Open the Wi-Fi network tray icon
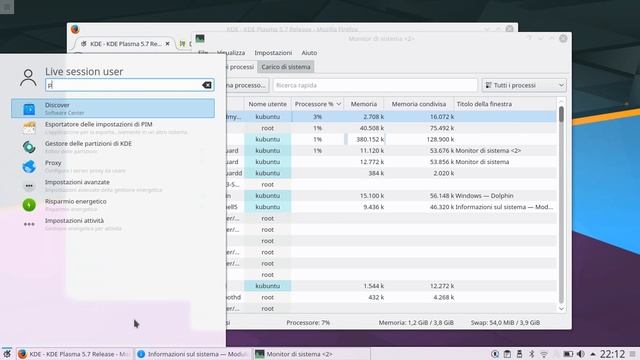 (544, 354)
